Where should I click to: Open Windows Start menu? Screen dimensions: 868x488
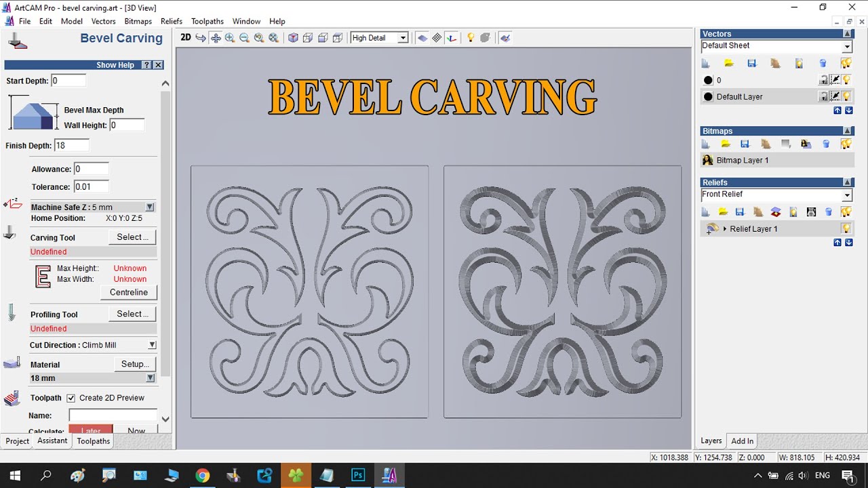[x=15, y=475]
